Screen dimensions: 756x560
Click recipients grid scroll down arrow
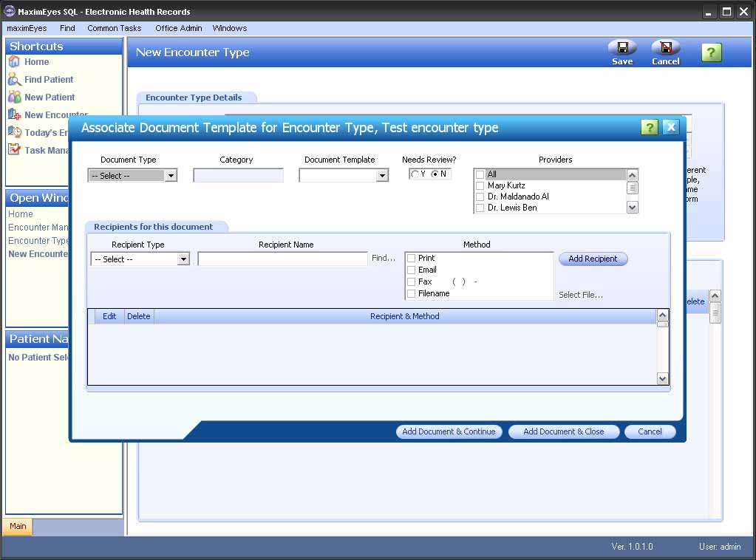point(662,379)
